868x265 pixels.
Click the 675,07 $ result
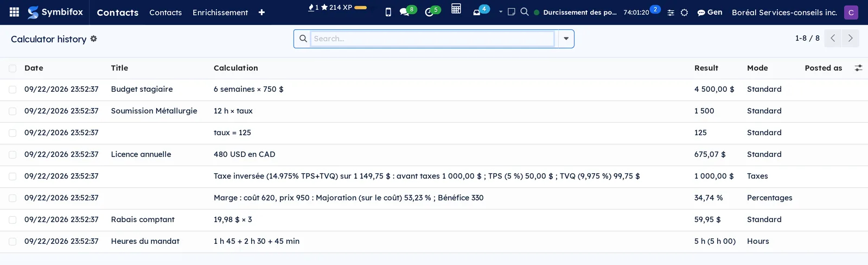coord(710,154)
